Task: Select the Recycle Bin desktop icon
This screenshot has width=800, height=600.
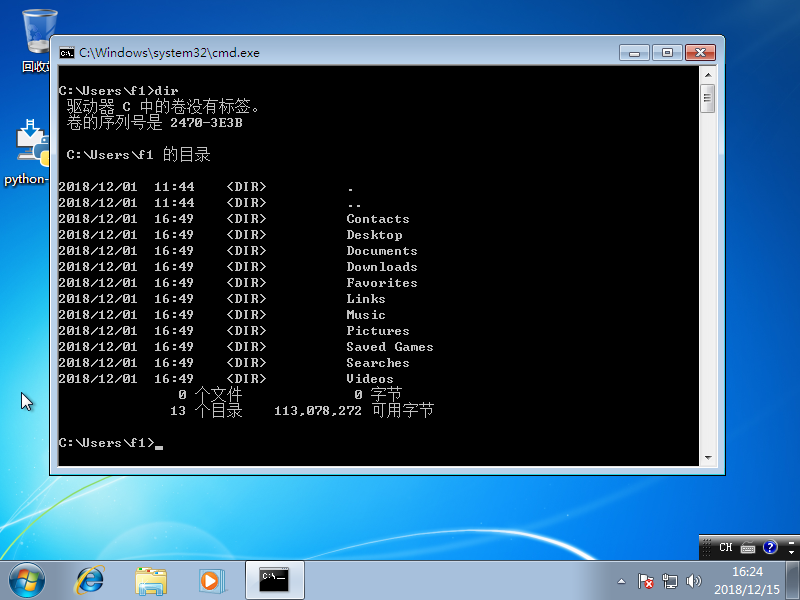Action: point(38,41)
